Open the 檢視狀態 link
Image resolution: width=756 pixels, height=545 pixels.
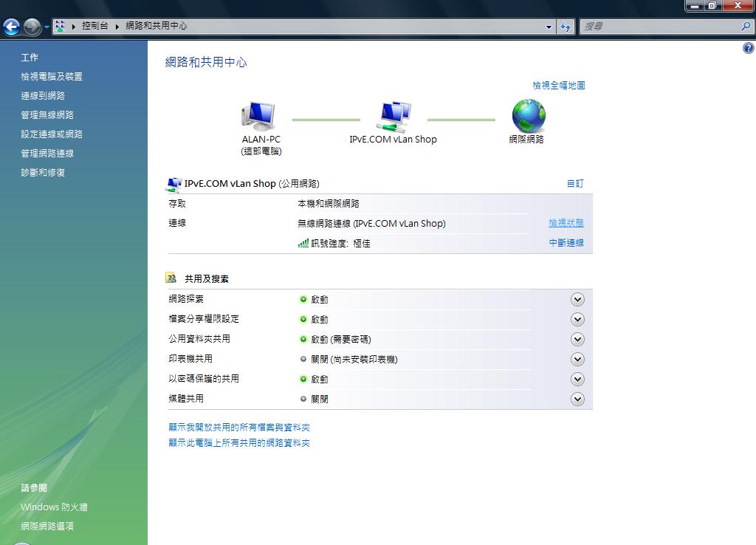(x=566, y=222)
